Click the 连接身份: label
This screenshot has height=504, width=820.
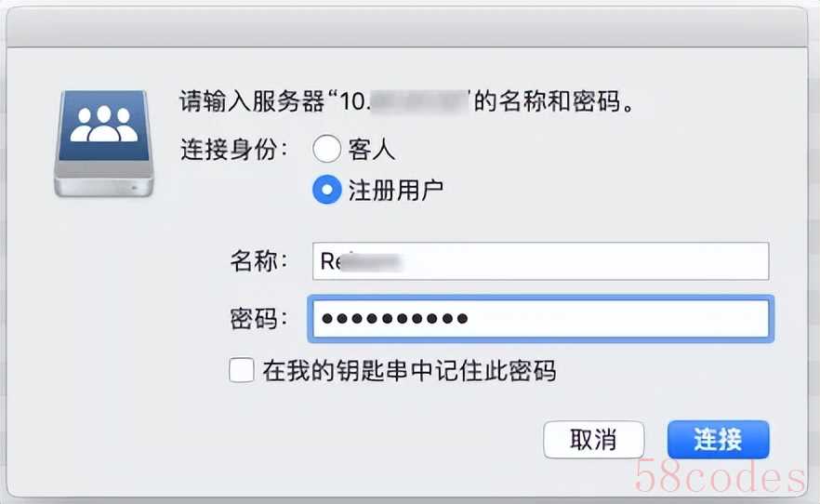(234, 150)
